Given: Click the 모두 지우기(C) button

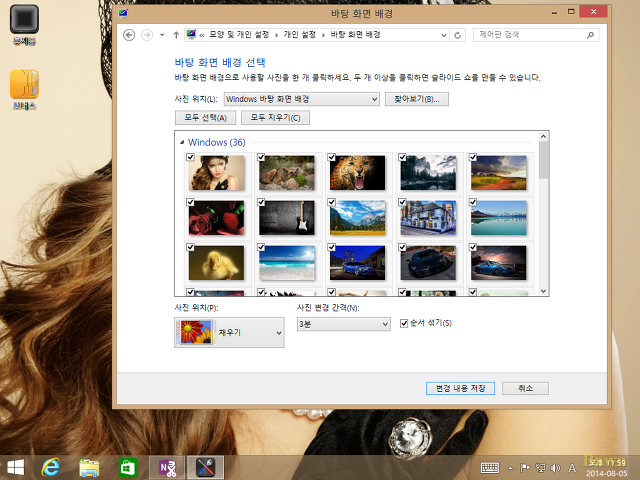Looking at the screenshot, I should (x=275, y=118).
